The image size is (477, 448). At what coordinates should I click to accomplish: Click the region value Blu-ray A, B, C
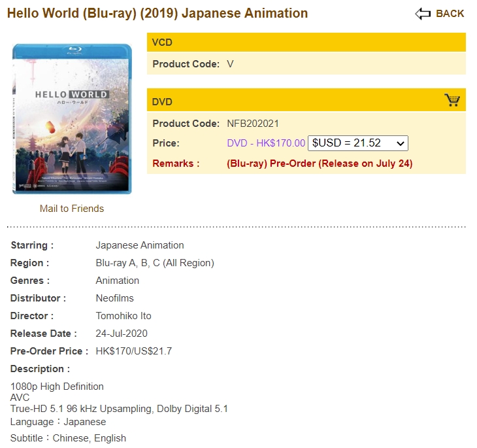point(155,263)
